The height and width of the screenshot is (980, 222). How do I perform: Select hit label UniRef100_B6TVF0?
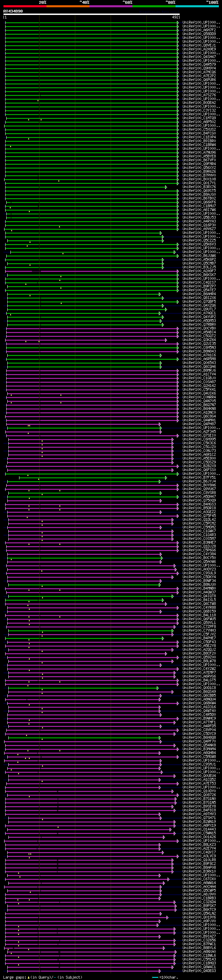(x=199, y=160)
